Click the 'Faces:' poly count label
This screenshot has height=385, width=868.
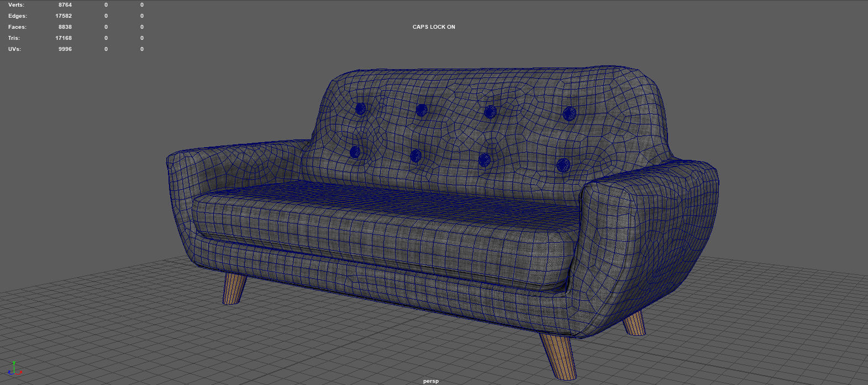17,27
